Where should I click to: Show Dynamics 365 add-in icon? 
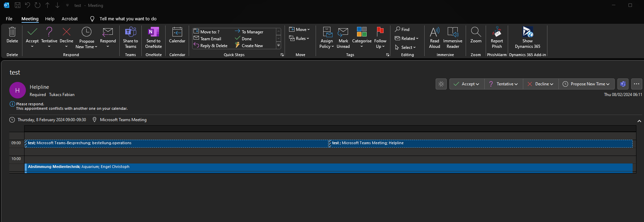click(528, 32)
